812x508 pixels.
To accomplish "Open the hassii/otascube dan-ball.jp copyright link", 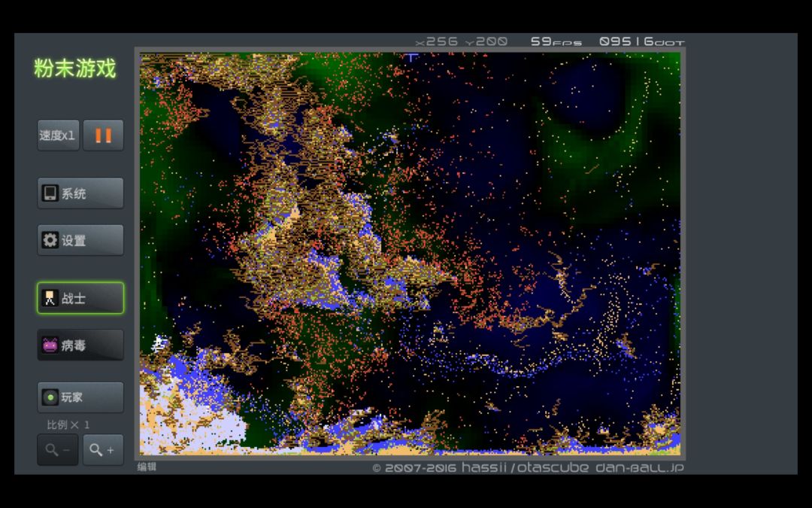I will coord(529,467).
